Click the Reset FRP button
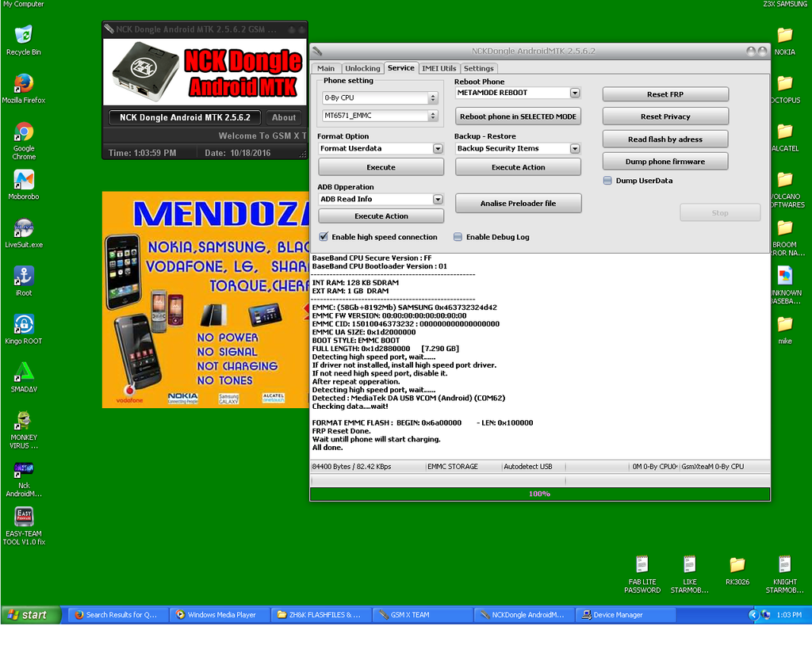This screenshot has width=812, height=649. pyautogui.click(x=665, y=94)
